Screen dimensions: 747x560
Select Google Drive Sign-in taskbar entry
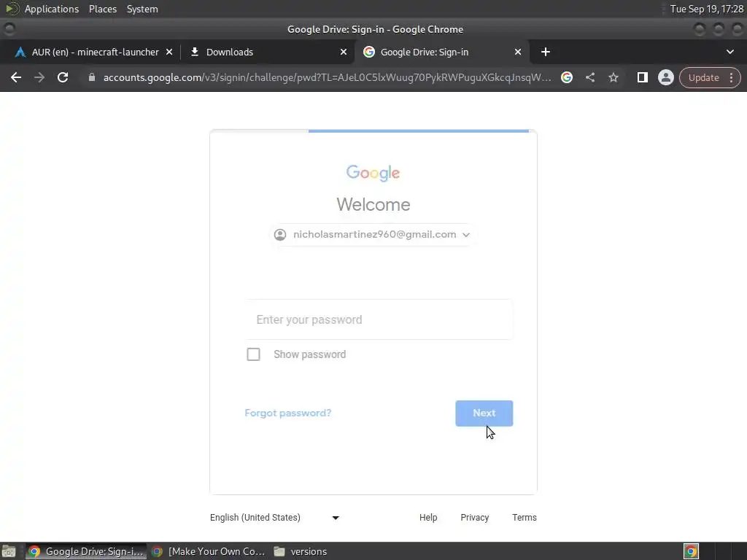[86, 551]
